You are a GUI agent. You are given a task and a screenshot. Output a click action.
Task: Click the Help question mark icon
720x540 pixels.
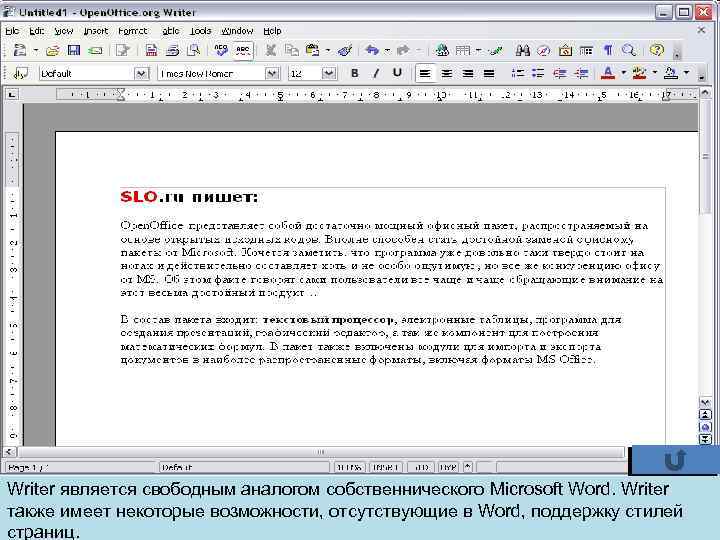point(657,50)
